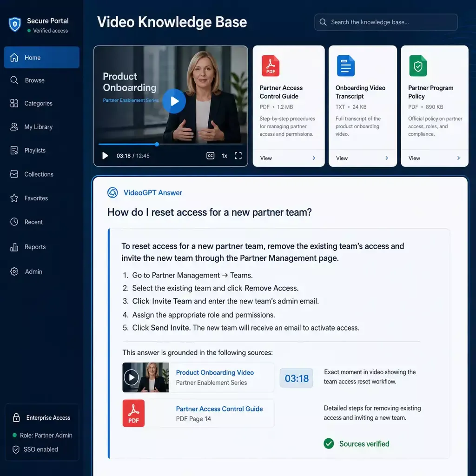The width and height of the screenshot is (476, 476).
Task: Click the Collections inbox icon
Action: [x=14, y=174]
